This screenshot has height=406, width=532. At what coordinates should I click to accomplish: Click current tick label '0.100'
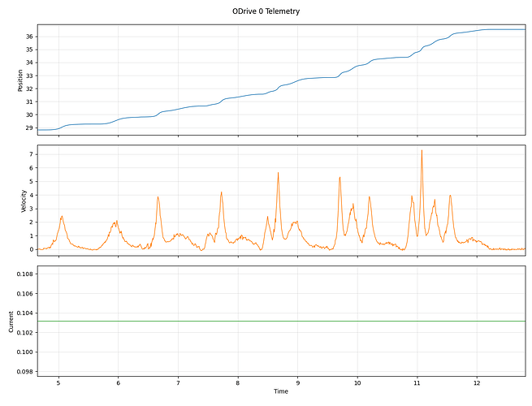coord(24,352)
